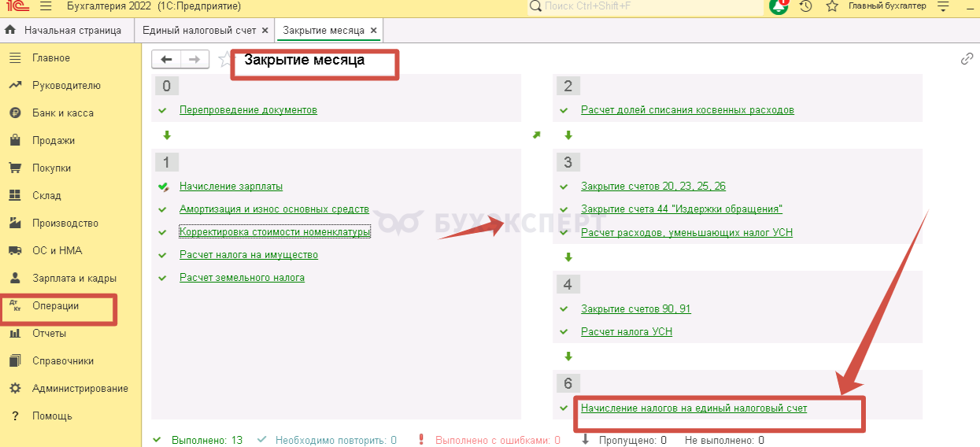Click the Необходимо повторить: 0 status entry
980x447 pixels.
coord(336,440)
